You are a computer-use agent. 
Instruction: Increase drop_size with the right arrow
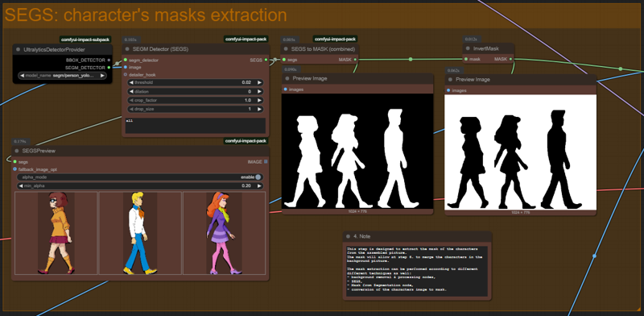[259, 109]
